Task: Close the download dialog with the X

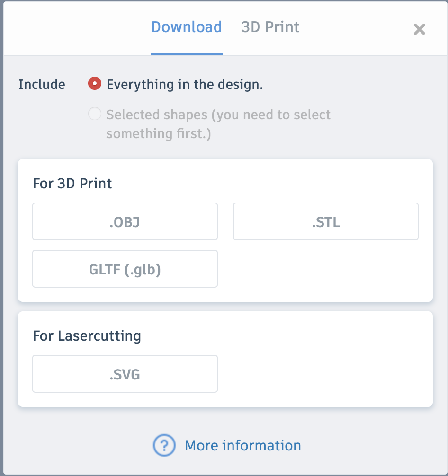Action: [x=419, y=30]
